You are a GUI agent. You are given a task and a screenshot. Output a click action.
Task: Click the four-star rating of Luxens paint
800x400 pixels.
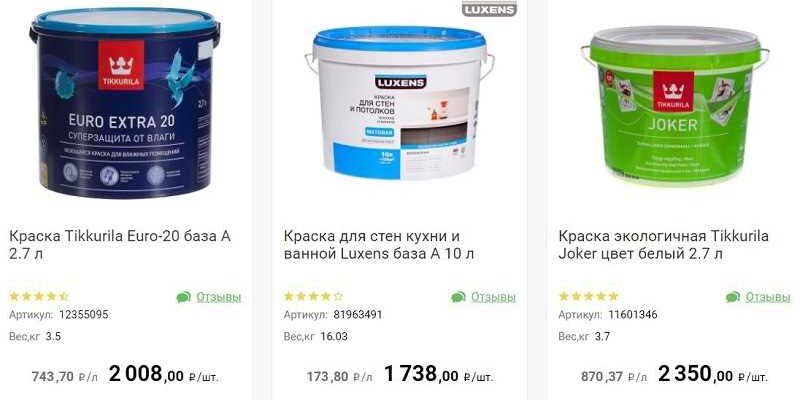[313, 296]
